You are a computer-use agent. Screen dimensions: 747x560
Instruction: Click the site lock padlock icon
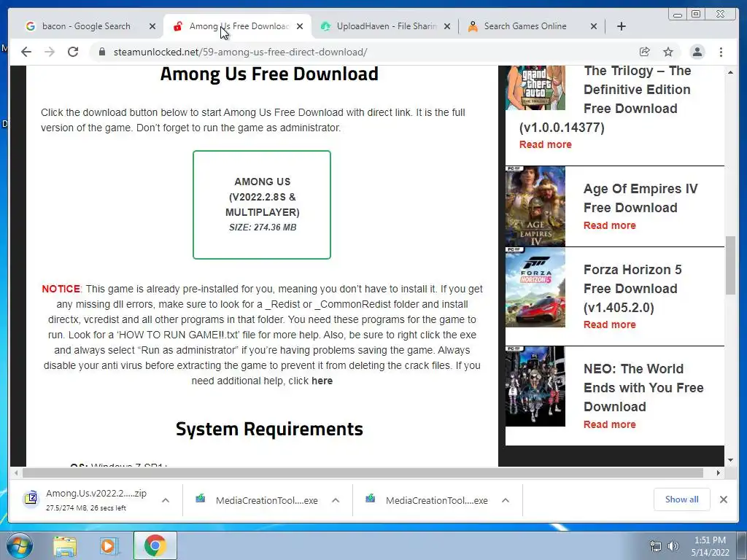point(101,52)
